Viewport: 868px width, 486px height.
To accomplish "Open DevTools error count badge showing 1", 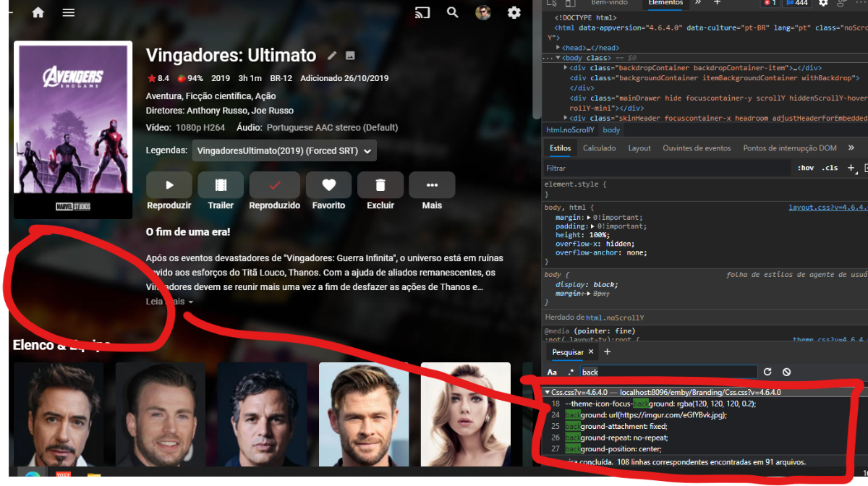I will tap(769, 3).
